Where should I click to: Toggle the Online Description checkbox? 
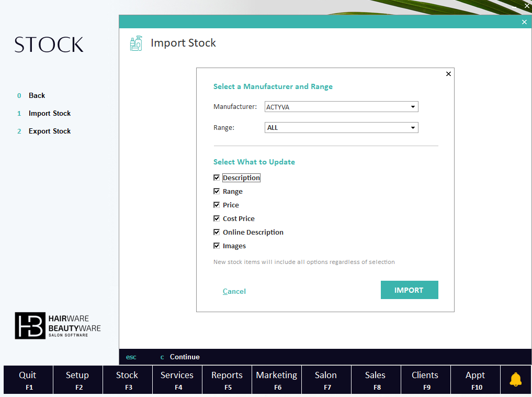click(x=217, y=232)
